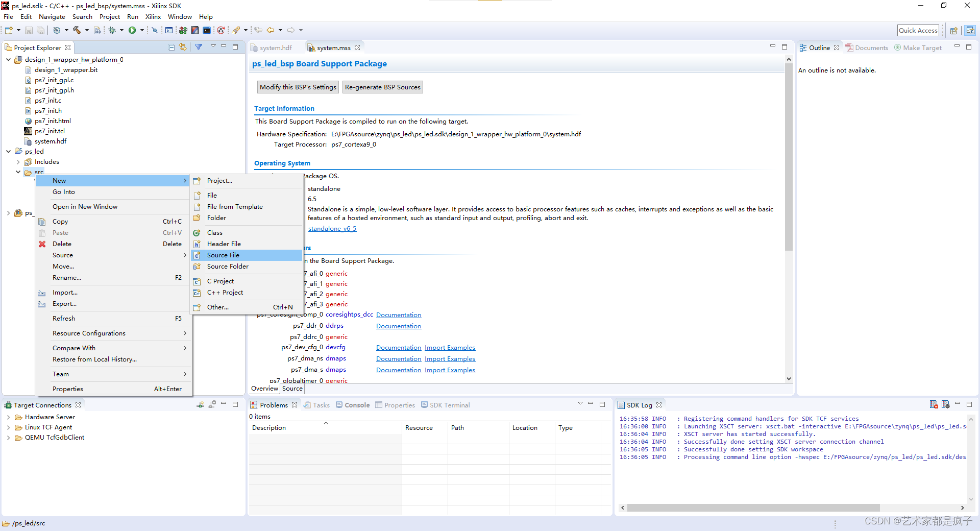
Task: Expand the Hardware Server node
Action: (8, 417)
